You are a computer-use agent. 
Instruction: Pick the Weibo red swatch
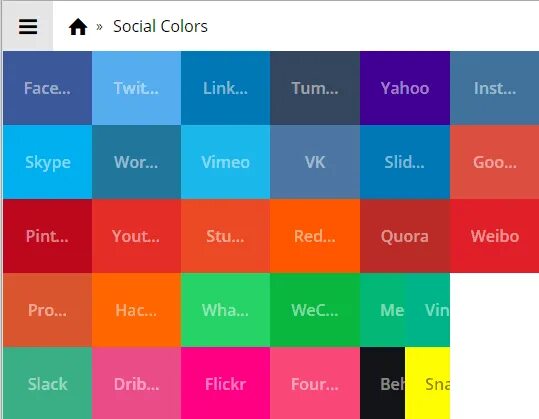coord(495,236)
